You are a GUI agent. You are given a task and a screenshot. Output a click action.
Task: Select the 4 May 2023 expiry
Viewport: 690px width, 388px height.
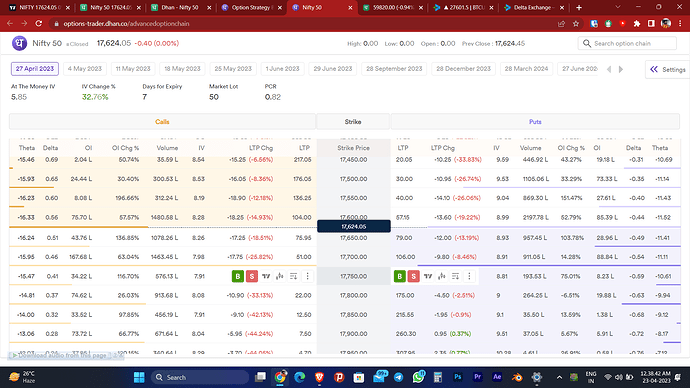tap(84, 69)
